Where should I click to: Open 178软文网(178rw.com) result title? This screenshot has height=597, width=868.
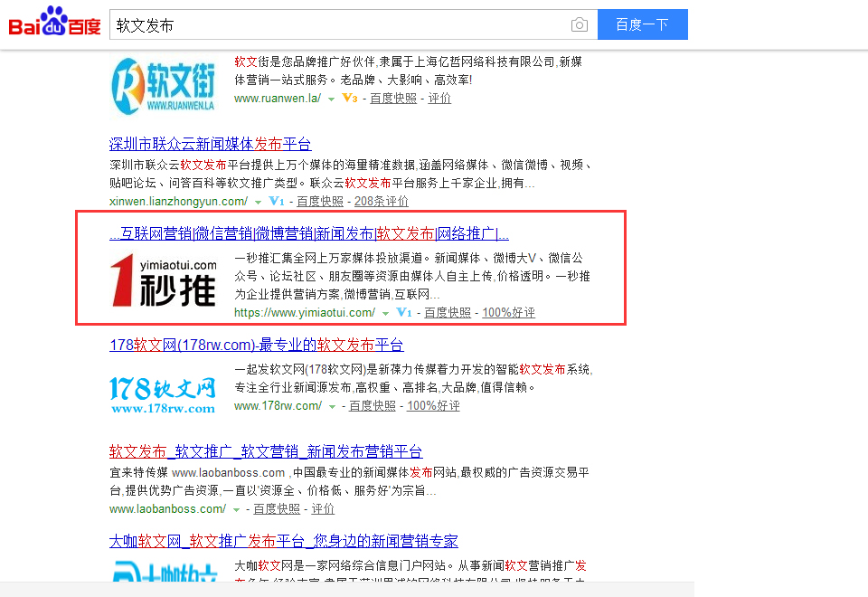tap(256, 345)
